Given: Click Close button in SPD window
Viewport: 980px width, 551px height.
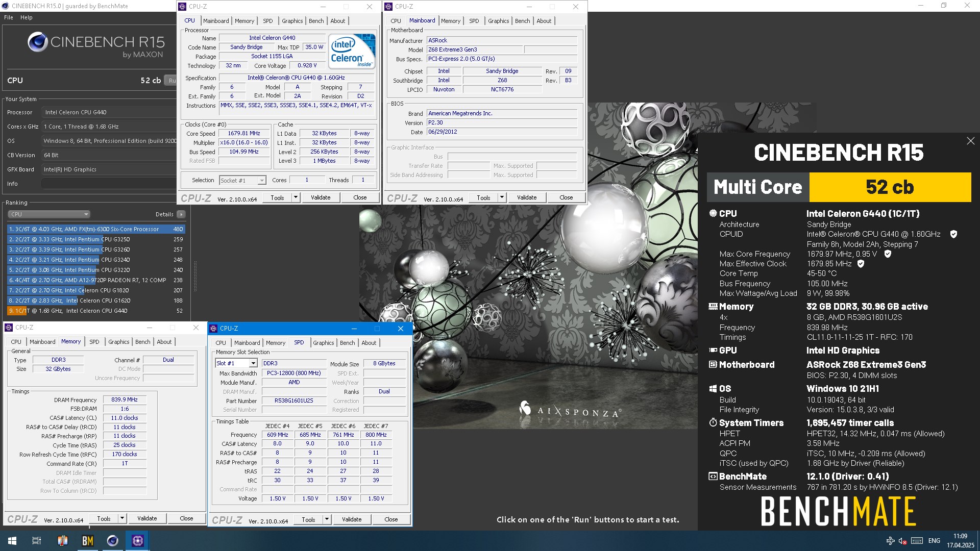Looking at the screenshot, I should 391,519.
